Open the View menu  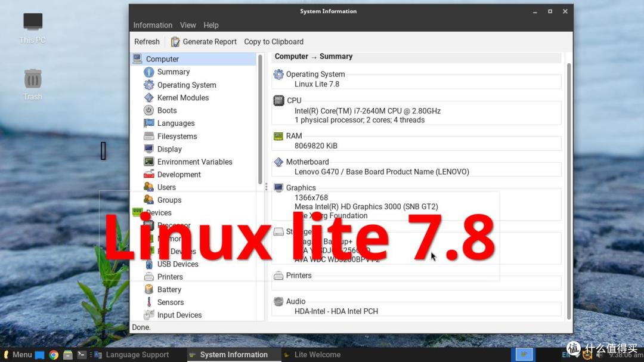pos(188,25)
